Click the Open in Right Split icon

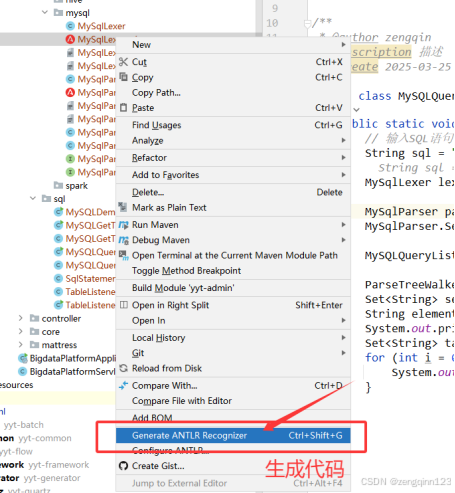(124, 305)
